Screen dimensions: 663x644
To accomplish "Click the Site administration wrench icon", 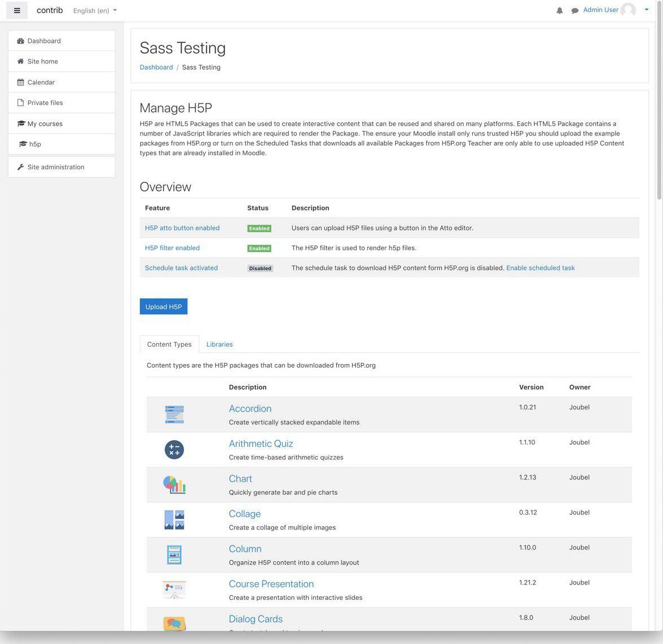I will 20,167.
